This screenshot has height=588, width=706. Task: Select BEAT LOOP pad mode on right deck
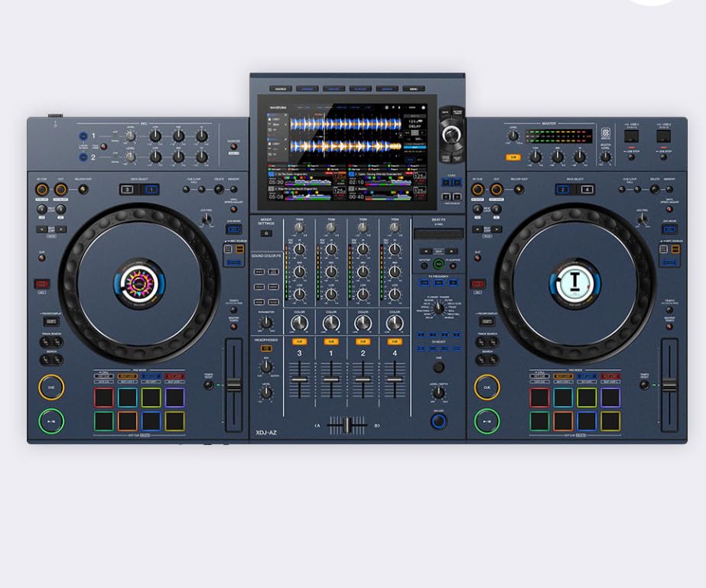click(x=563, y=376)
